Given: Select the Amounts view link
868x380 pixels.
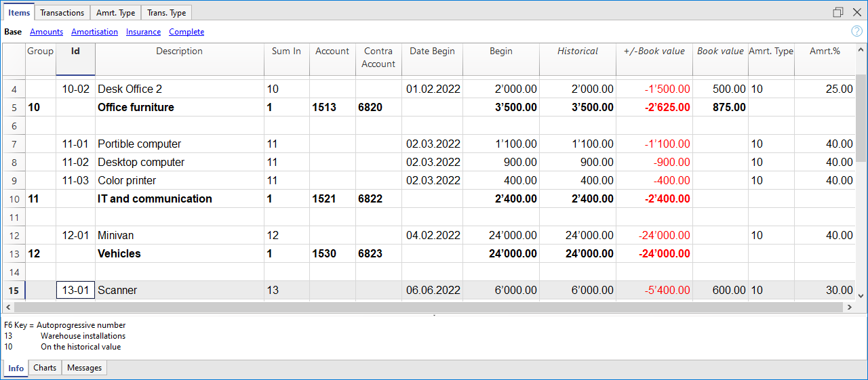Looking at the screenshot, I should (46, 32).
